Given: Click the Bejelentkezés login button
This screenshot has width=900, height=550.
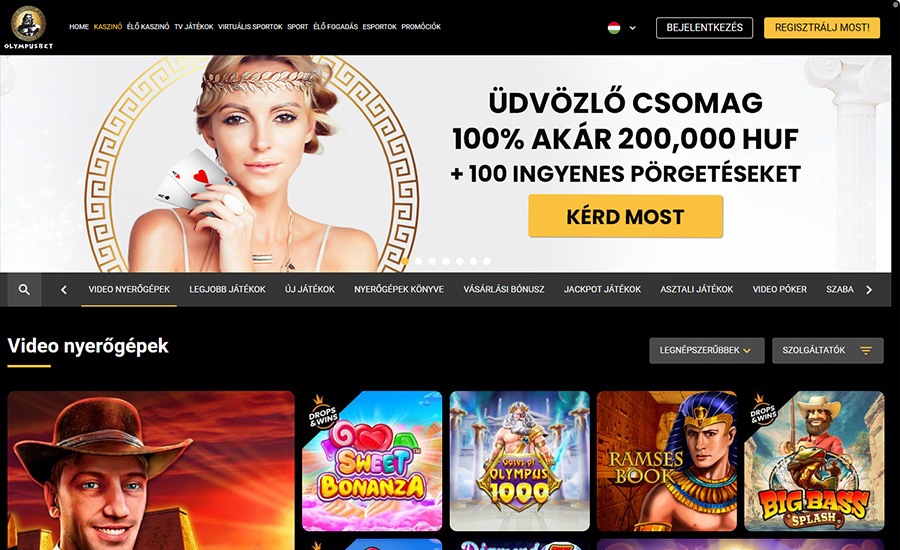Looking at the screenshot, I should [x=704, y=28].
